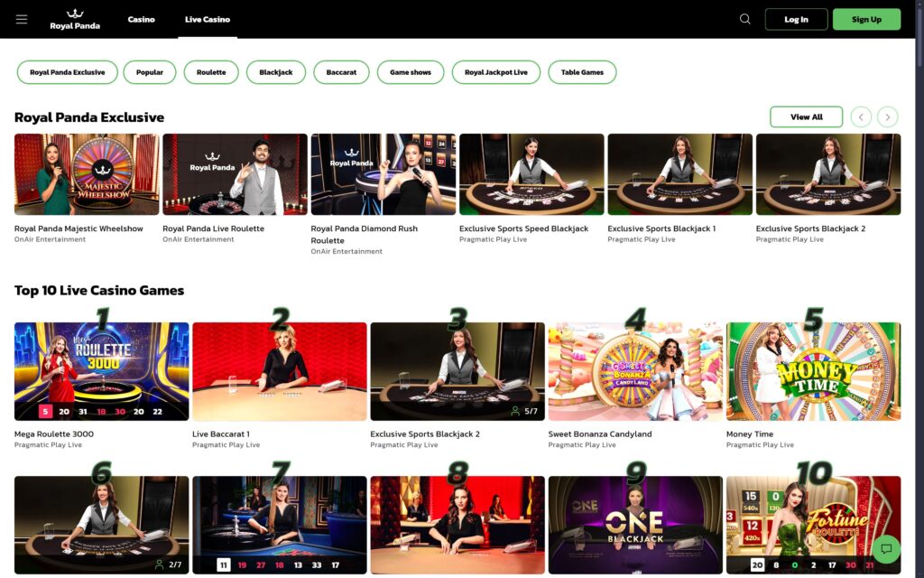Click the Royal Panda logo

click(x=75, y=19)
